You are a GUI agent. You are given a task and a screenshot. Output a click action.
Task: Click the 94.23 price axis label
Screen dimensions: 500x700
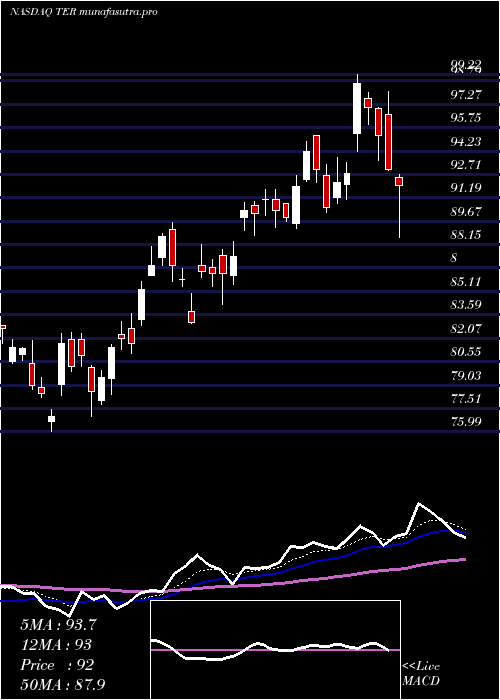tap(466, 142)
